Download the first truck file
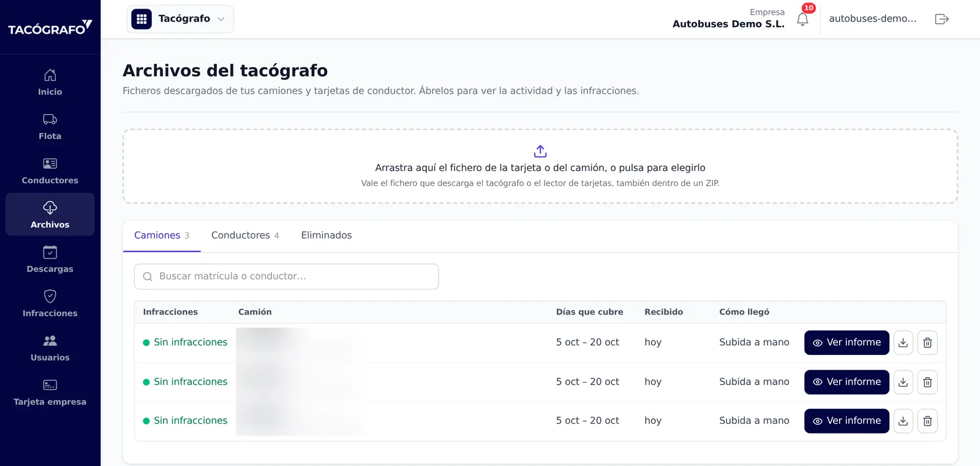Screen dimensions: 980x466 click(903, 343)
